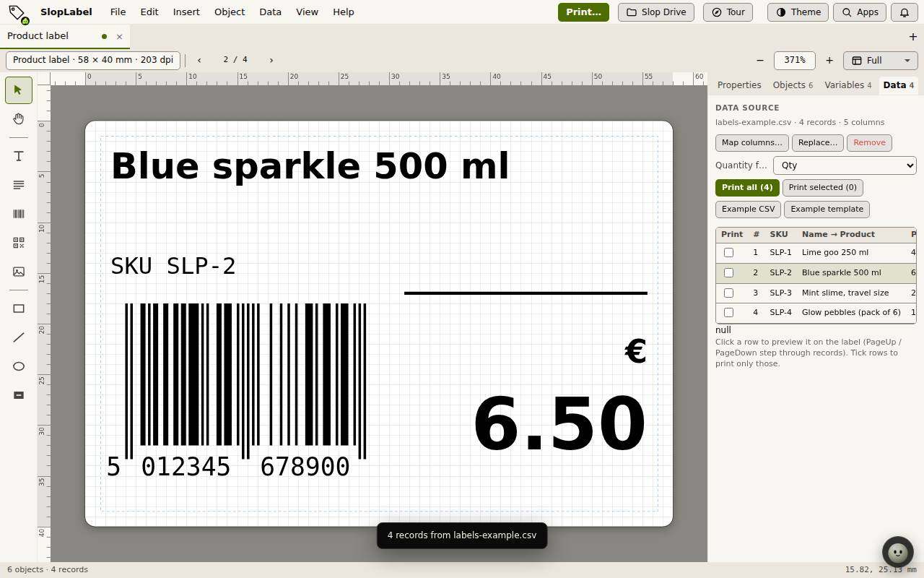Open the Help menu
924x578 pixels.
point(344,12)
